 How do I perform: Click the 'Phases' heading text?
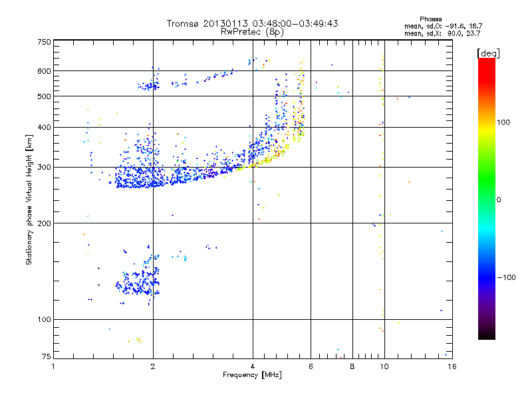click(x=430, y=19)
